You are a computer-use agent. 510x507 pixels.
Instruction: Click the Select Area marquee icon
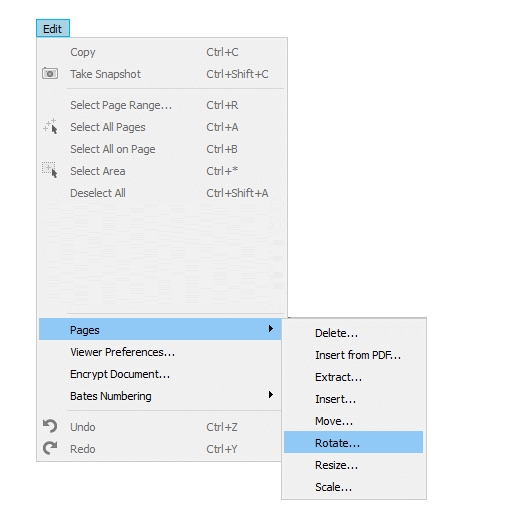click(x=50, y=170)
